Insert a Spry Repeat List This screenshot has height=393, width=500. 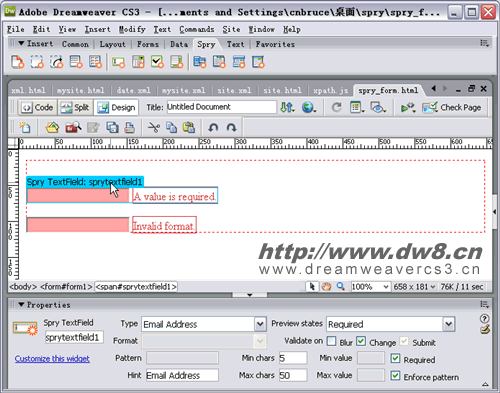76,62
